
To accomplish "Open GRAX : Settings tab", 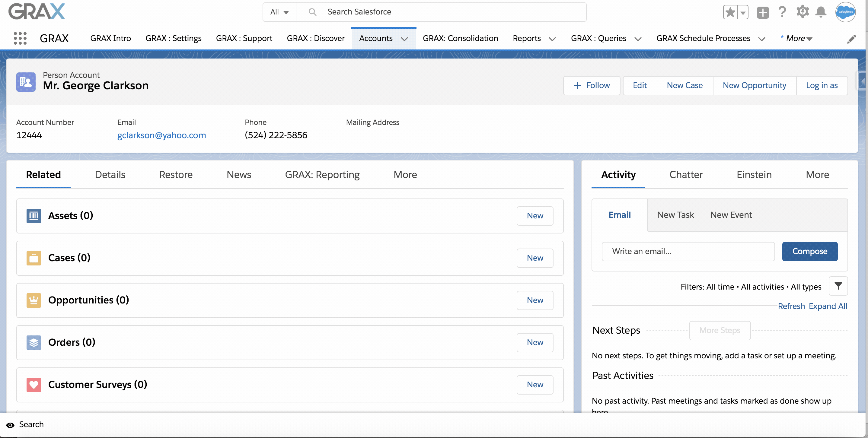I will [x=173, y=38].
